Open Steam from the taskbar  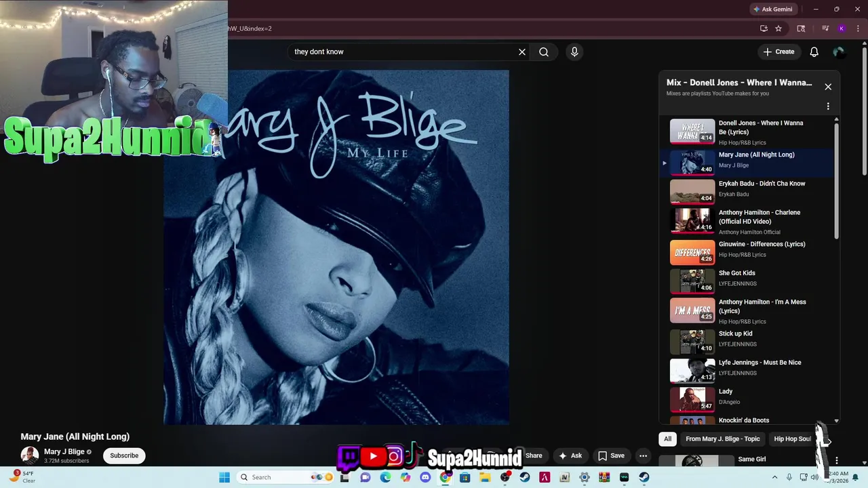click(x=524, y=477)
